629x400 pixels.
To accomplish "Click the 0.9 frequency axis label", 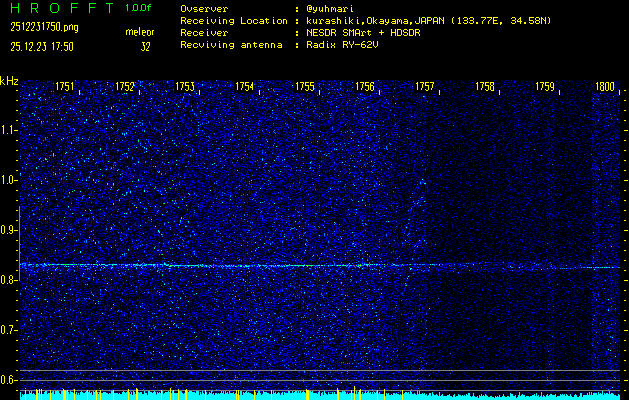I will [9, 230].
